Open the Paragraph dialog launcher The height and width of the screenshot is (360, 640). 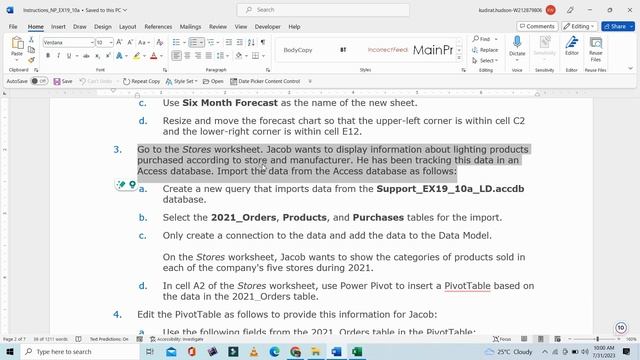pos(268,70)
